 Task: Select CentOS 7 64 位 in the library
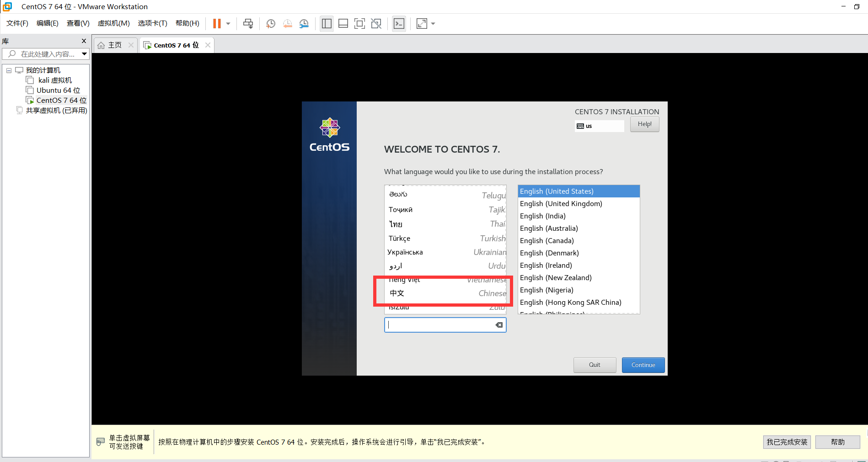pos(61,101)
